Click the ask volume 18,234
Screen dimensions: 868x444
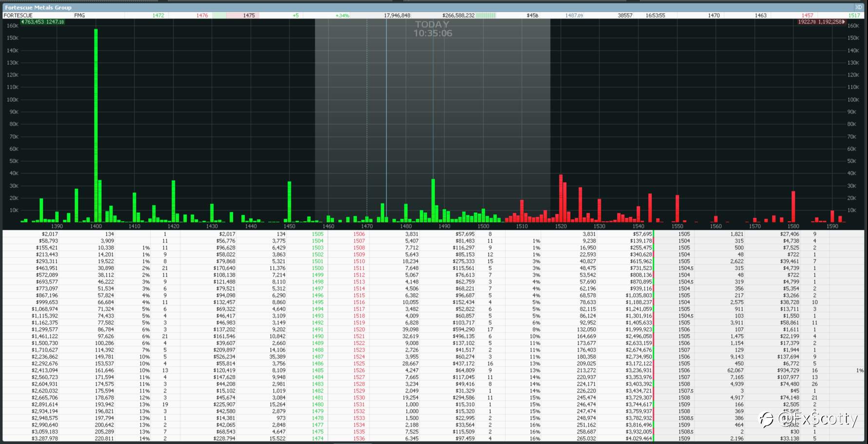click(x=410, y=261)
